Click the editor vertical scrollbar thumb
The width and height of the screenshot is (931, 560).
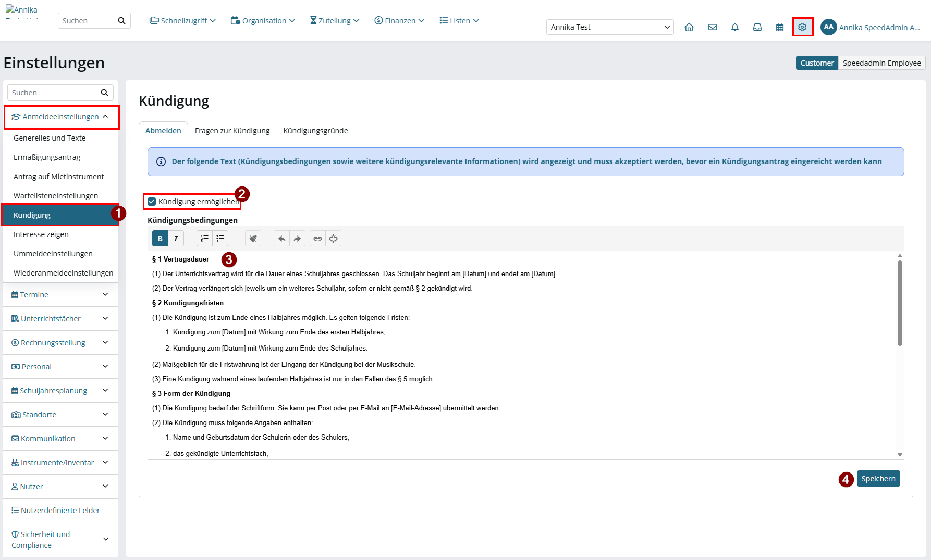tap(900, 303)
